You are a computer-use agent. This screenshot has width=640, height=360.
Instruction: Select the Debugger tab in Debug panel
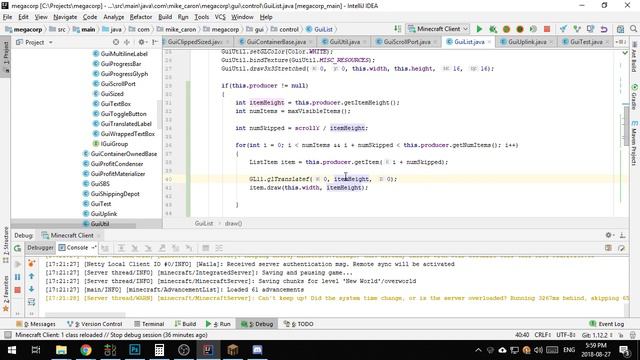click(x=40, y=248)
